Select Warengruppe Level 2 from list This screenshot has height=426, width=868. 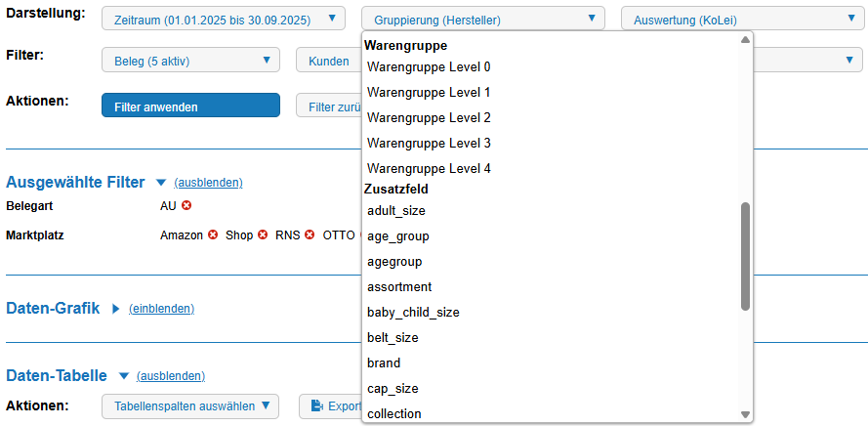[x=429, y=117]
